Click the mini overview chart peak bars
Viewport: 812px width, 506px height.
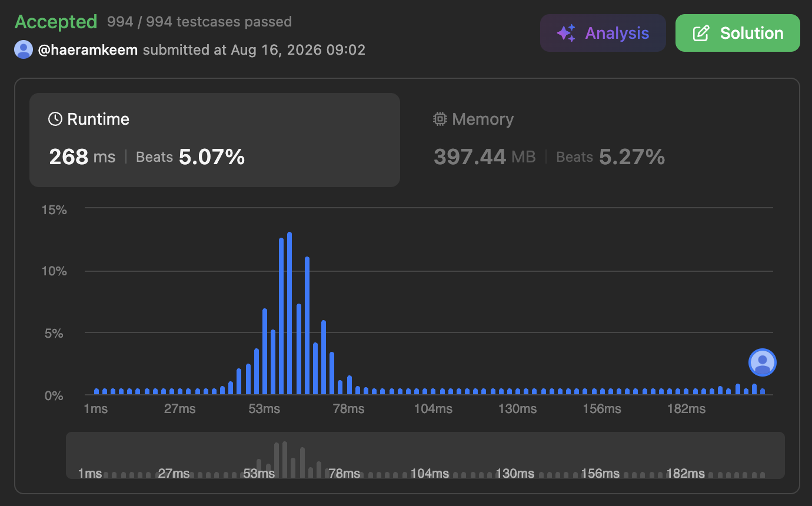point(284,460)
